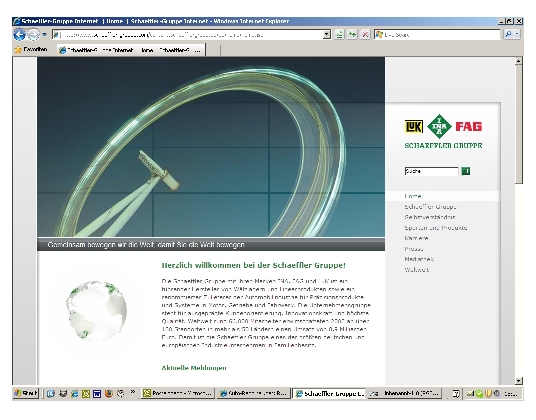The image size is (536, 420).
Task: Click the globe image beside welcome text
Action: point(97,310)
